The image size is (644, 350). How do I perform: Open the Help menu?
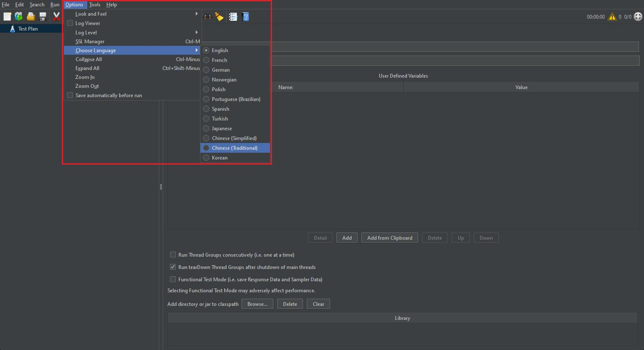(111, 5)
